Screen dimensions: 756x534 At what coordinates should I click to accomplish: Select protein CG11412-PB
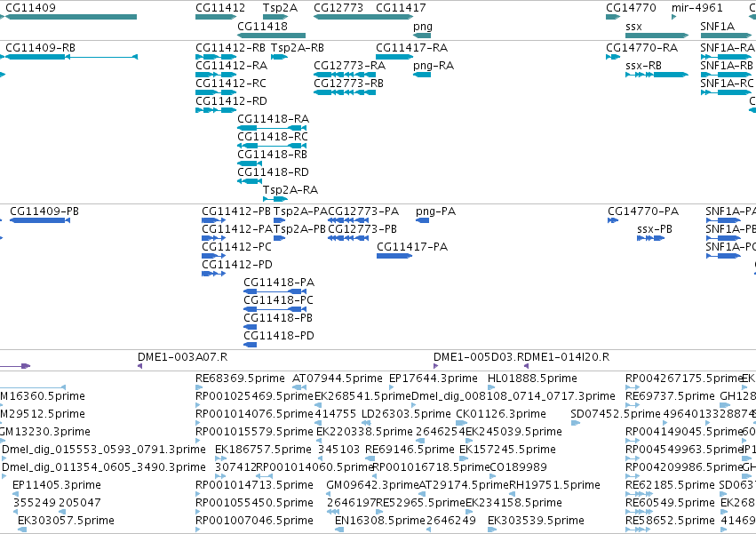pos(236,211)
